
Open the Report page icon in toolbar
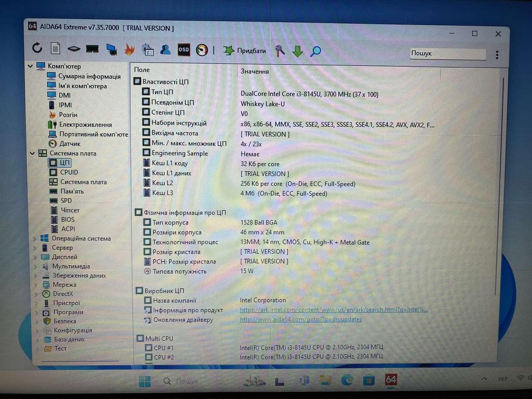(55, 48)
